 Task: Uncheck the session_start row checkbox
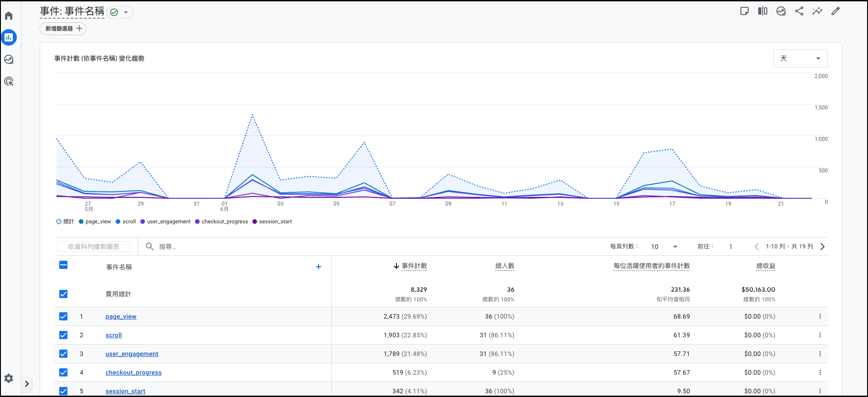(63, 391)
